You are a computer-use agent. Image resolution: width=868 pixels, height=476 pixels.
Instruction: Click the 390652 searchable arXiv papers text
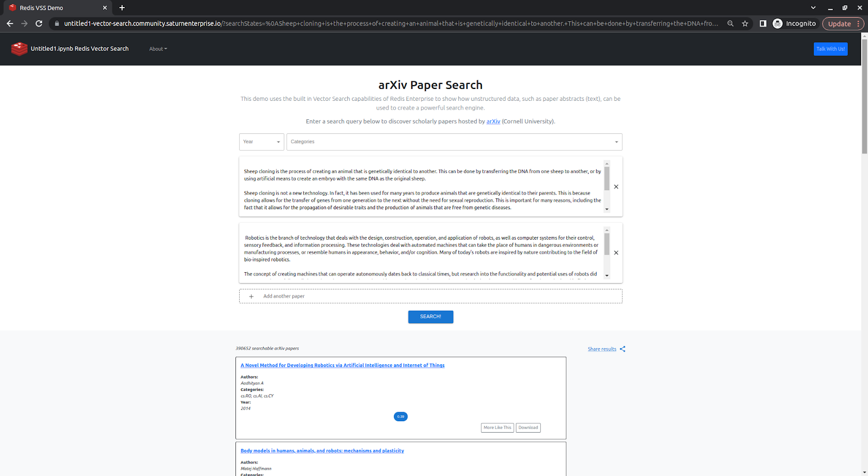coord(267,349)
